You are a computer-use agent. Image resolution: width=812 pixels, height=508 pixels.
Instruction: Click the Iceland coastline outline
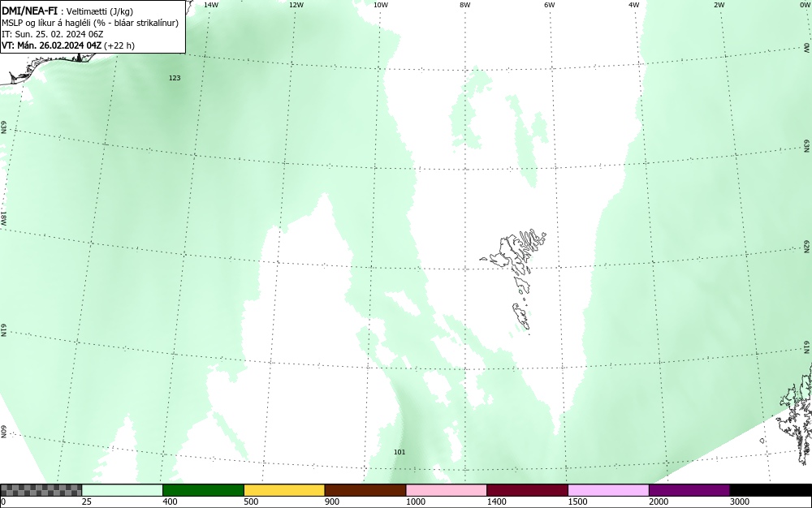[46, 68]
